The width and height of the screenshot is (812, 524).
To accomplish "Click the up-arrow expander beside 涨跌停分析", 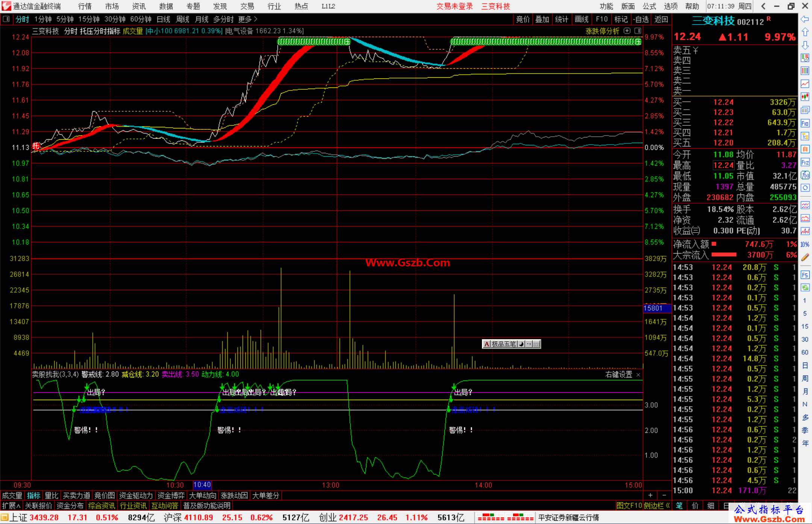I will coord(627,31).
